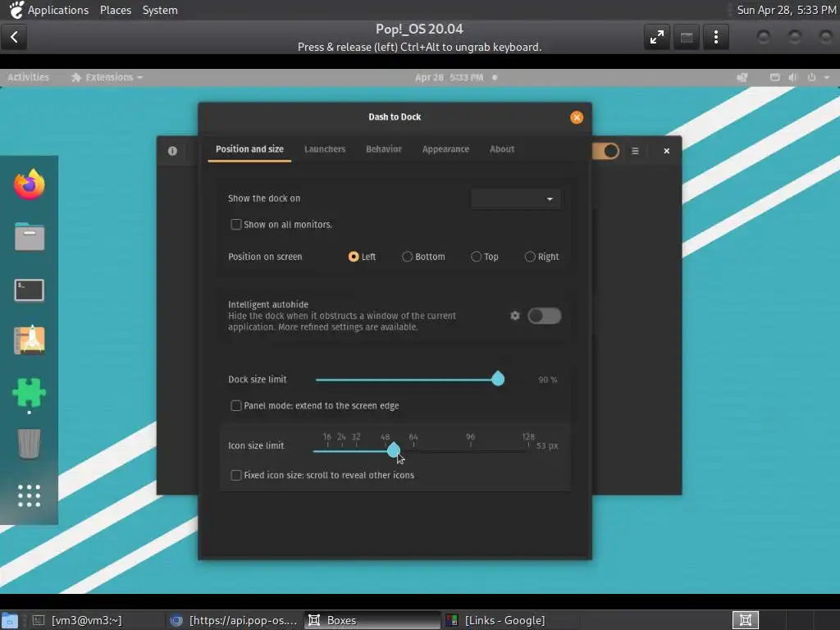Toggle the orange extension enable switch

point(606,151)
